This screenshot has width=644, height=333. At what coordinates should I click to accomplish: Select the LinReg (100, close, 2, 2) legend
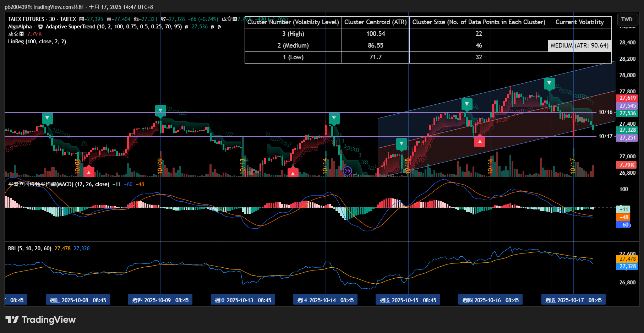pos(37,42)
